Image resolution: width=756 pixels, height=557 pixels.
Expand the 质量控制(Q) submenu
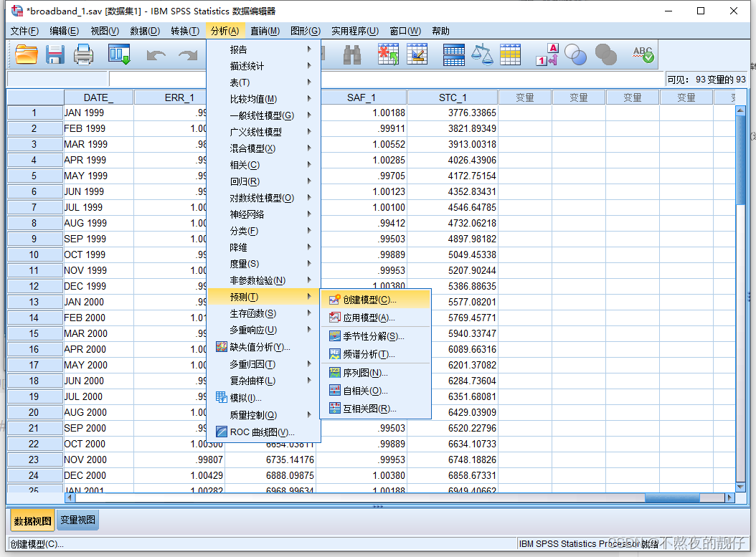click(264, 415)
